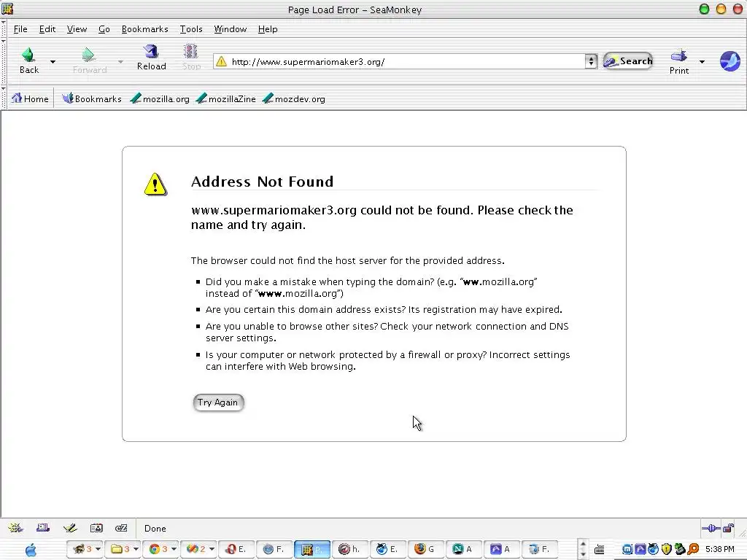Click the Back arrow button

[28, 61]
